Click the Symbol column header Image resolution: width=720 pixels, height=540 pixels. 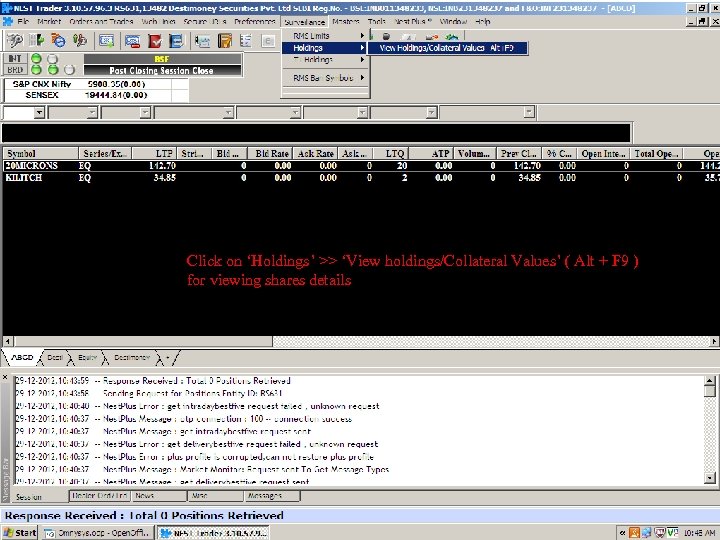click(x=40, y=153)
